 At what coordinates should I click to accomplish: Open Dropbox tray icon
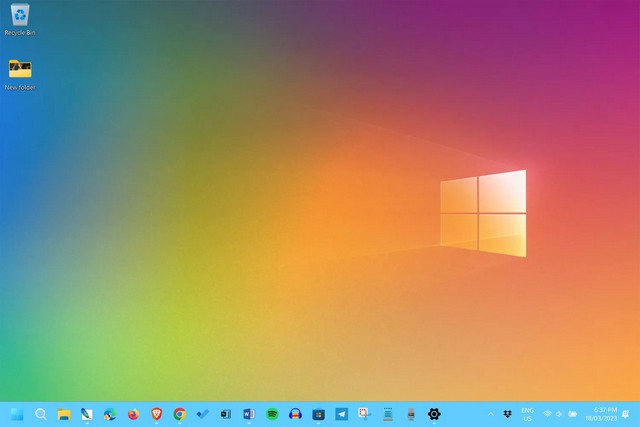(507, 414)
